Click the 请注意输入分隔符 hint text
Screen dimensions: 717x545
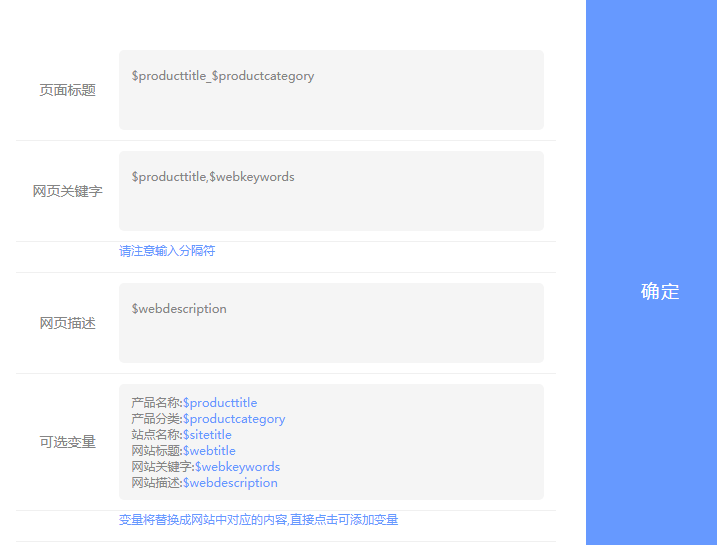point(167,251)
